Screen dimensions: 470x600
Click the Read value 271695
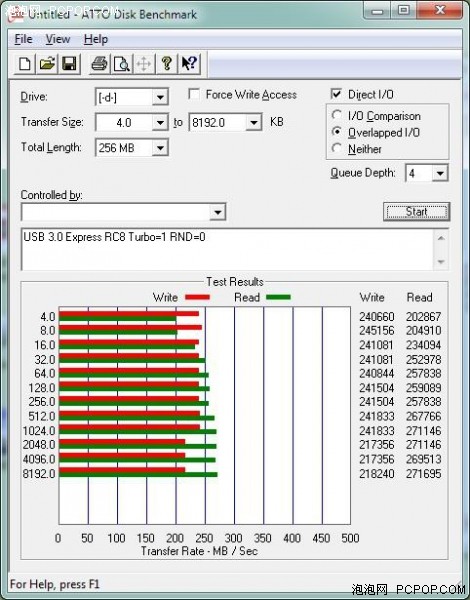(424, 474)
